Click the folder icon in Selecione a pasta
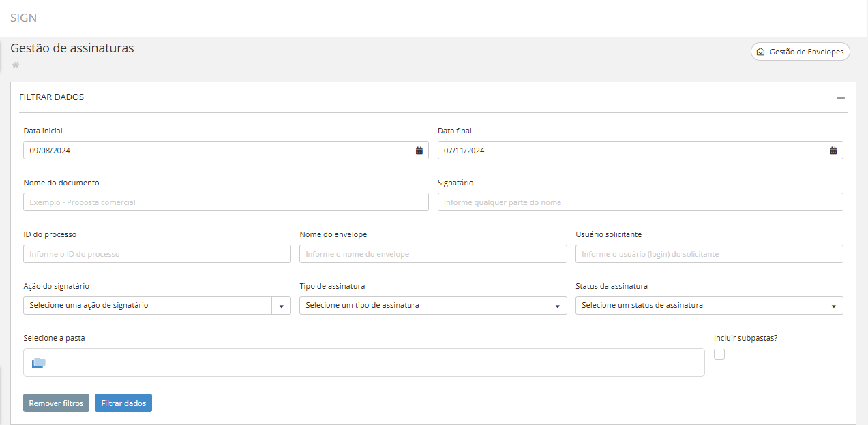Viewport: 868px width, 425px height. pos(39,362)
